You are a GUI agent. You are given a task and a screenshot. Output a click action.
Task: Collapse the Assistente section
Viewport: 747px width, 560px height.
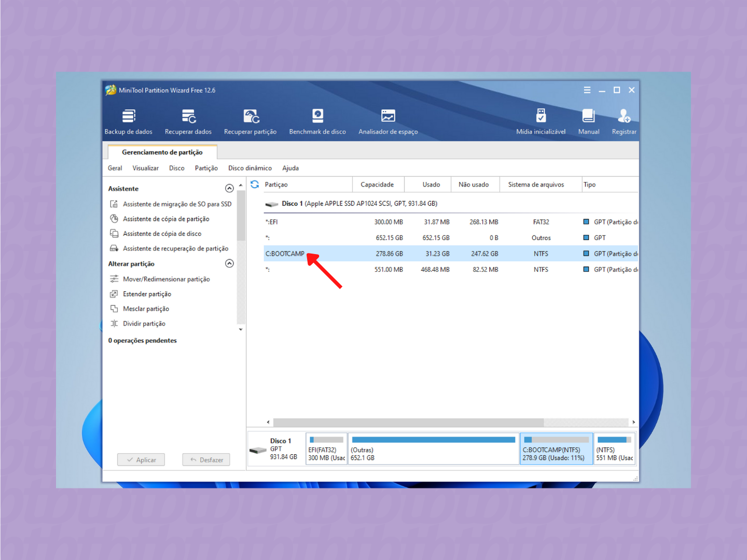pos(229,188)
